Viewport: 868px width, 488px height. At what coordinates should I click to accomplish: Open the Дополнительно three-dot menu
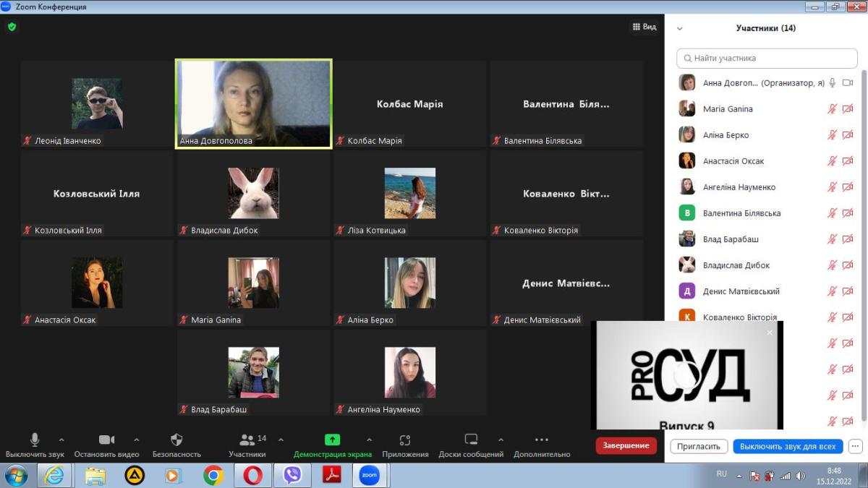point(542,440)
